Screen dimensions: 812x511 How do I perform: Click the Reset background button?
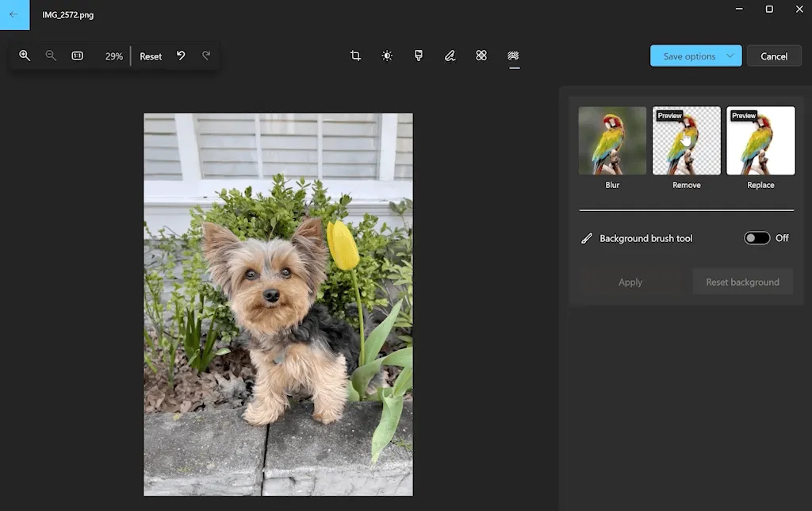[x=742, y=282]
